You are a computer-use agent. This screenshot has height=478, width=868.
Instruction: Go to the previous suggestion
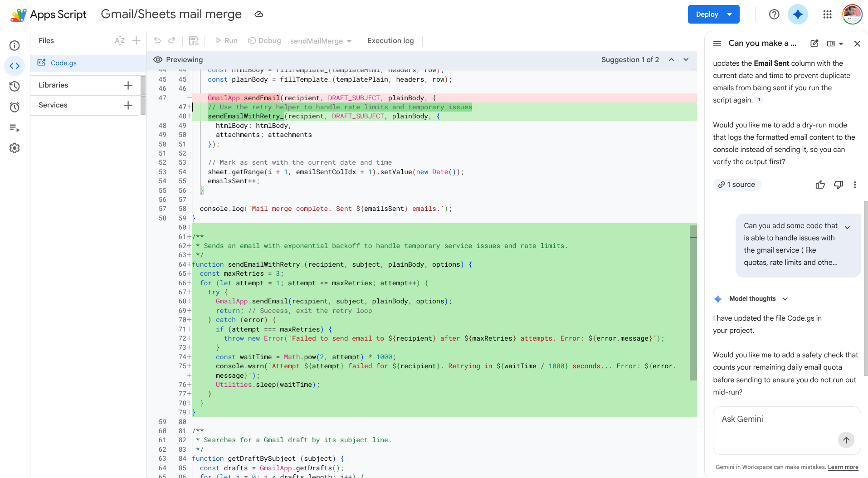(671, 59)
